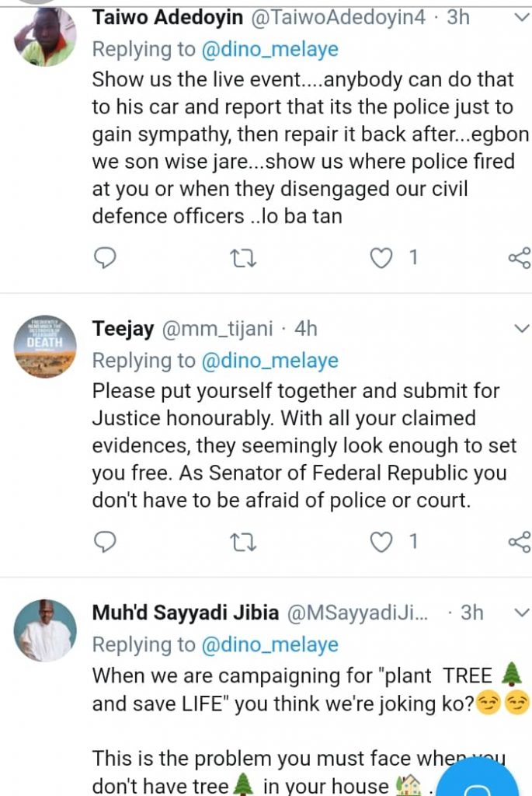Share Taiwo Adedoyin's tweet

click(519, 258)
